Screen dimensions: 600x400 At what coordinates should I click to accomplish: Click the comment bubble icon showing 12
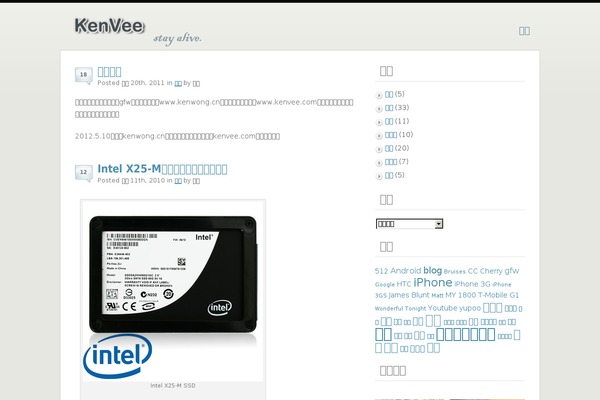tap(83, 173)
